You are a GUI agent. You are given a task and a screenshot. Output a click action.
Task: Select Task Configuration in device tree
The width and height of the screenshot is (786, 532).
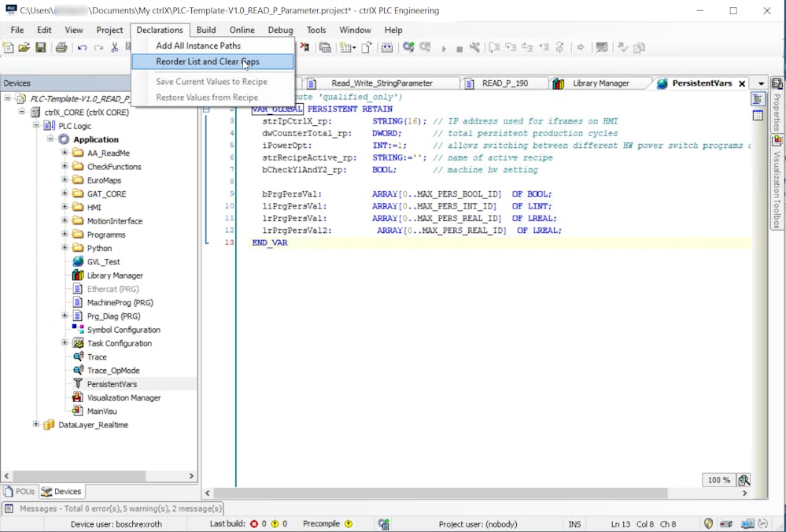(x=119, y=343)
